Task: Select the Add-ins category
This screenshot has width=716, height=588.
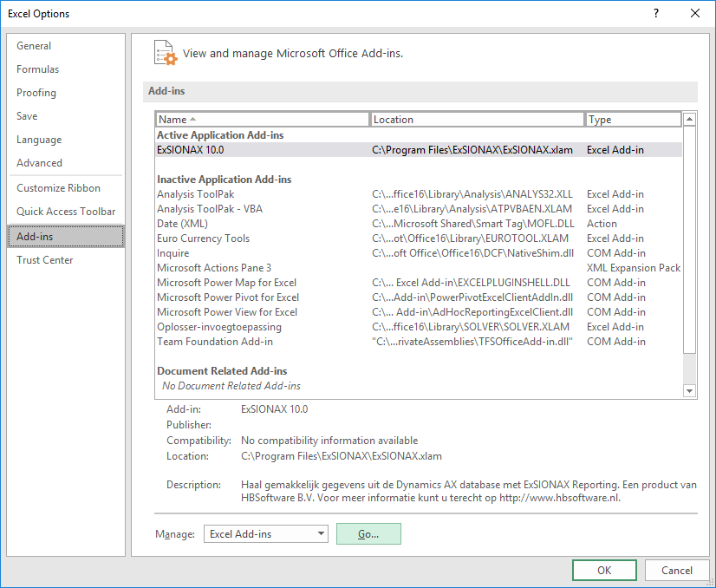Action: coord(66,236)
